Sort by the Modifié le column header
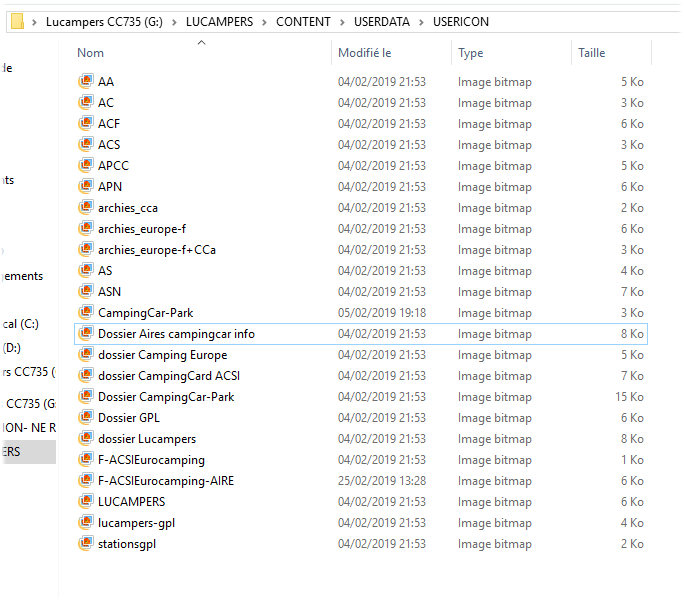This screenshot has width=684, height=602. point(364,53)
